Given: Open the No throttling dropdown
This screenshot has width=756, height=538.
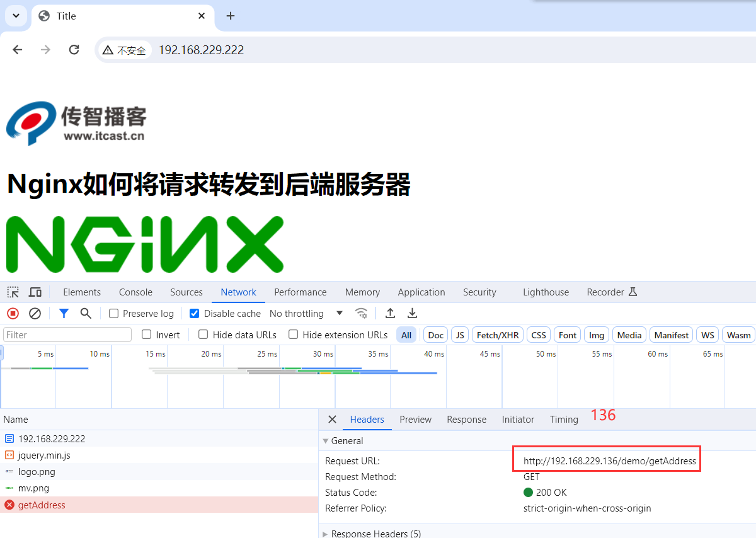Looking at the screenshot, I should [306, 313].
